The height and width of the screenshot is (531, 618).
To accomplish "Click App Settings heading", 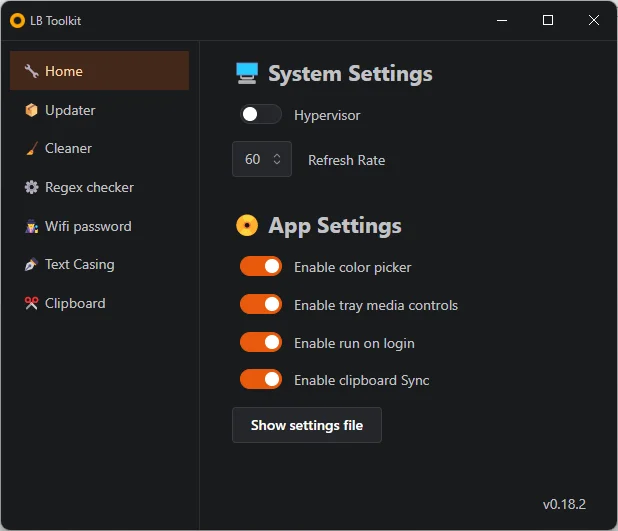I will tap(335, 226).
